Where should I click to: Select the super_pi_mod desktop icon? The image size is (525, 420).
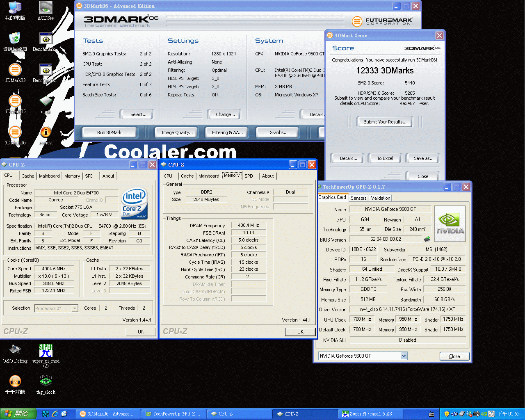(x=46, y=355)
